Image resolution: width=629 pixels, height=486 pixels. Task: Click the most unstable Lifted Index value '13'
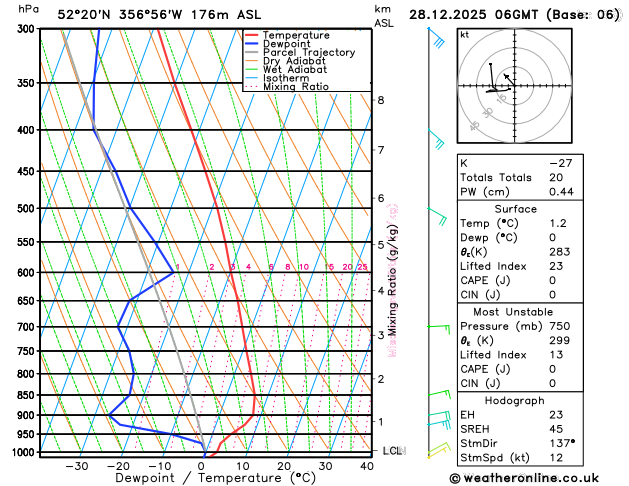(x=556, y=355)
